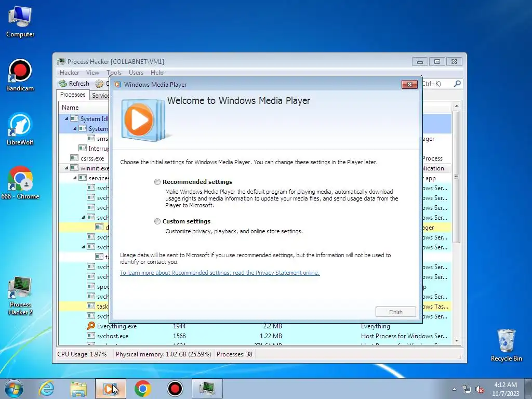Click the Windows Start button
Screen dimensions: 532x399
14,389
